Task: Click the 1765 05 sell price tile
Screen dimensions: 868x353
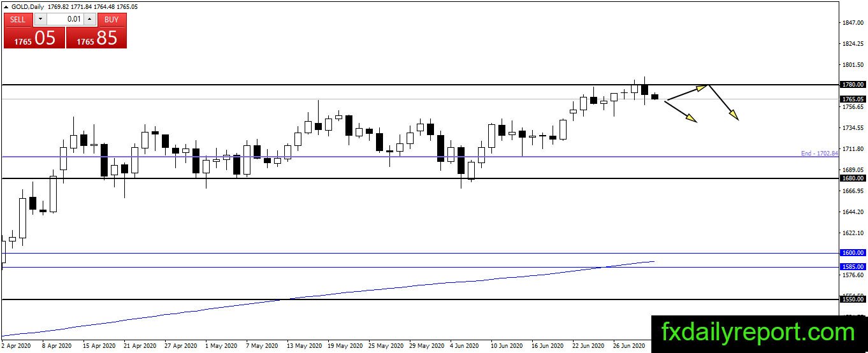Action: click(34, 38)
